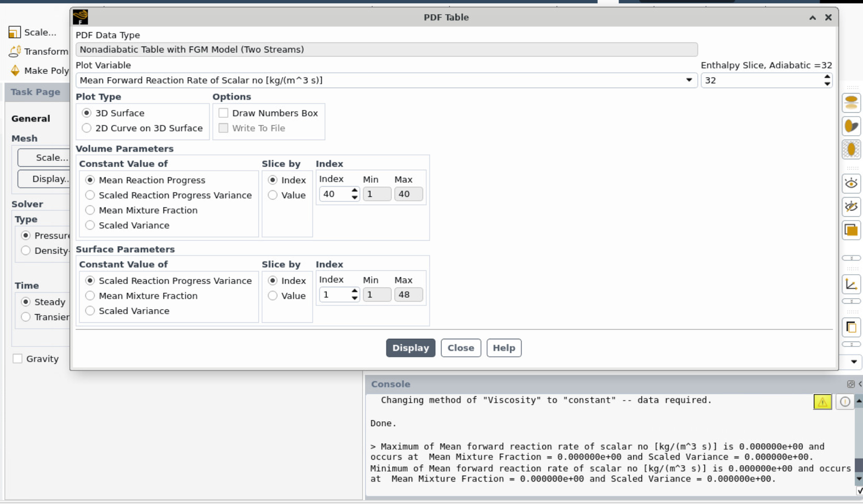Expand the right toolbar overflow arrow
Viewport: 863px width, 504px height.
[854, 362]
